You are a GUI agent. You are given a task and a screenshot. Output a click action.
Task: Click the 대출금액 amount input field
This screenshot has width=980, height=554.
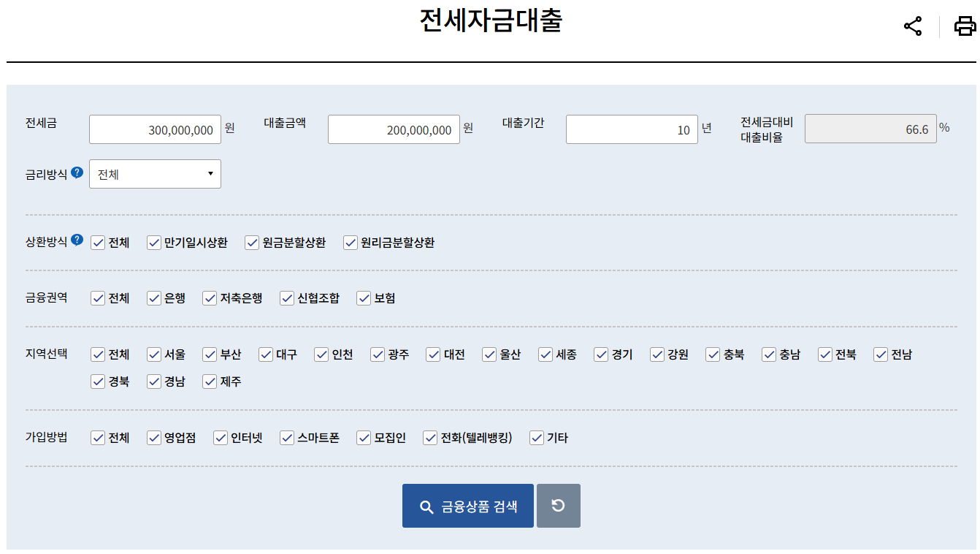coord(394,129)
